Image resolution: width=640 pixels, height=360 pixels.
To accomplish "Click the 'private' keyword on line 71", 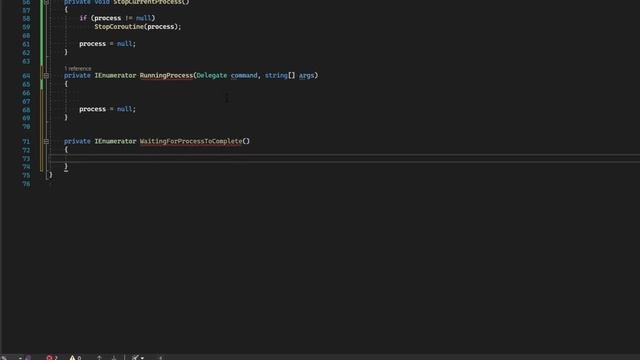I will 77,141.
